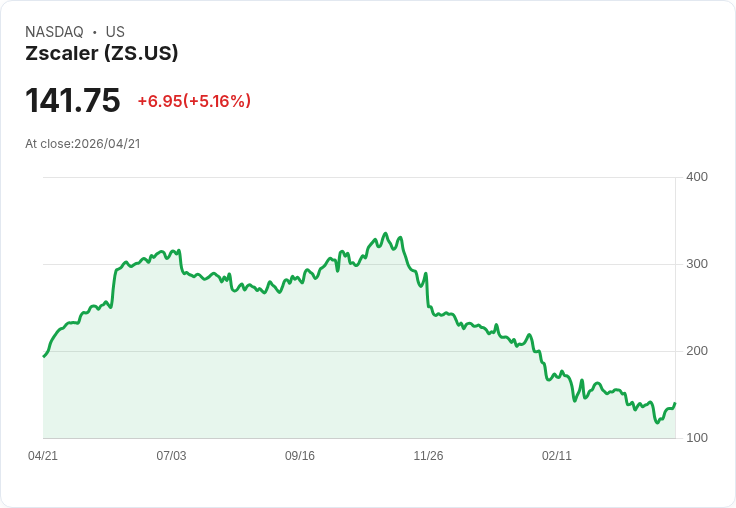Click the highest peak of the chart line
This screenshot has height=508, width=736.
[x=385, y=234]
